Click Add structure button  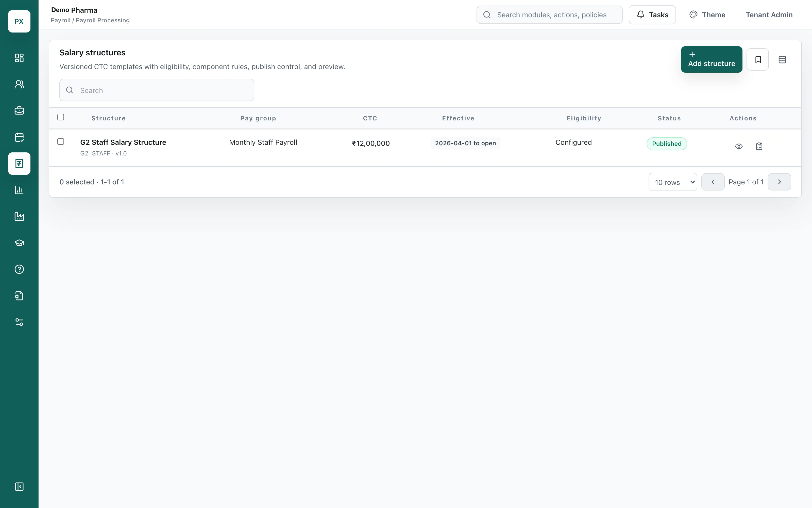tap(711, 59)
